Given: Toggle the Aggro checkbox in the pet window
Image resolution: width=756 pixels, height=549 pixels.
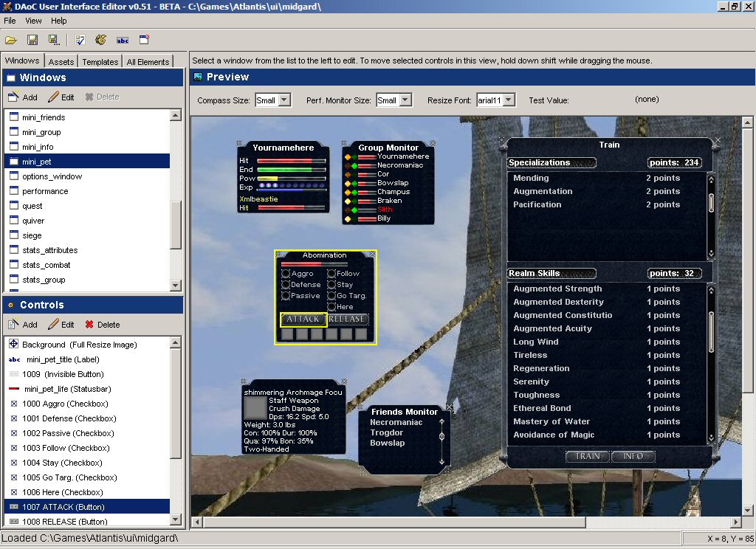Looking at the screenshot, I should [286, 274].
